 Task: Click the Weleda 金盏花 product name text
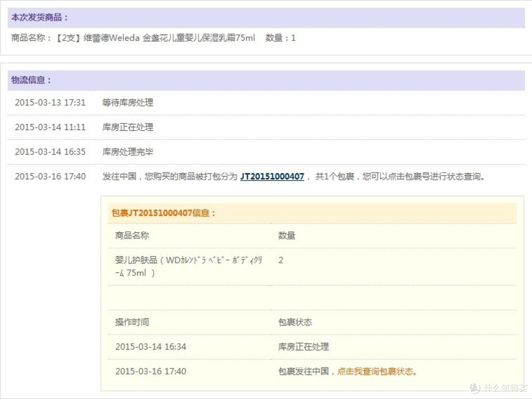tap(156, 37)
